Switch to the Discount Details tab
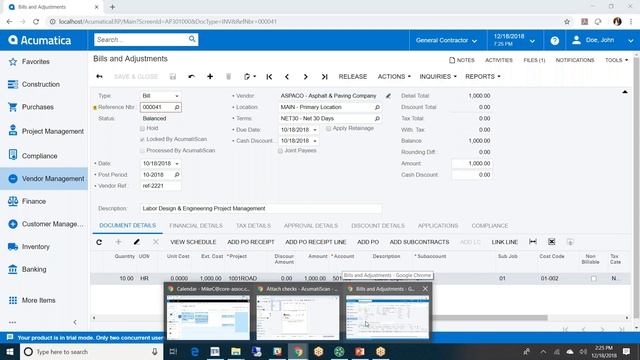 [x=378, y=226]
